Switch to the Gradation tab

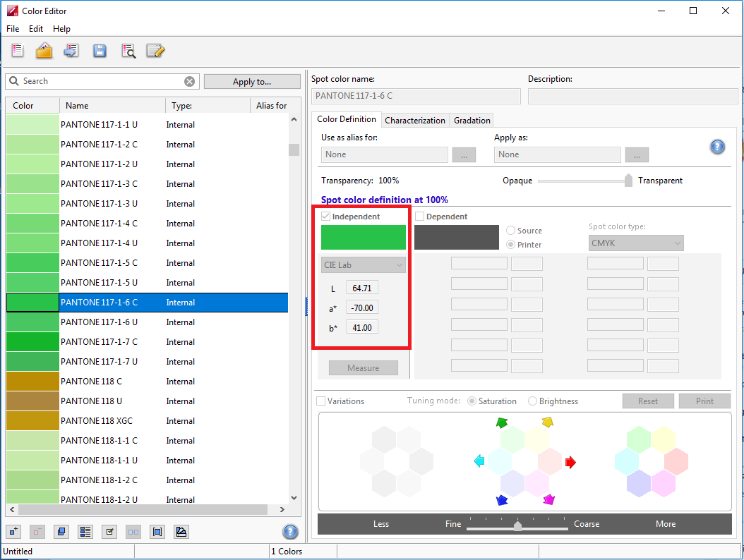pyautogui.click(x=472, y=121)
